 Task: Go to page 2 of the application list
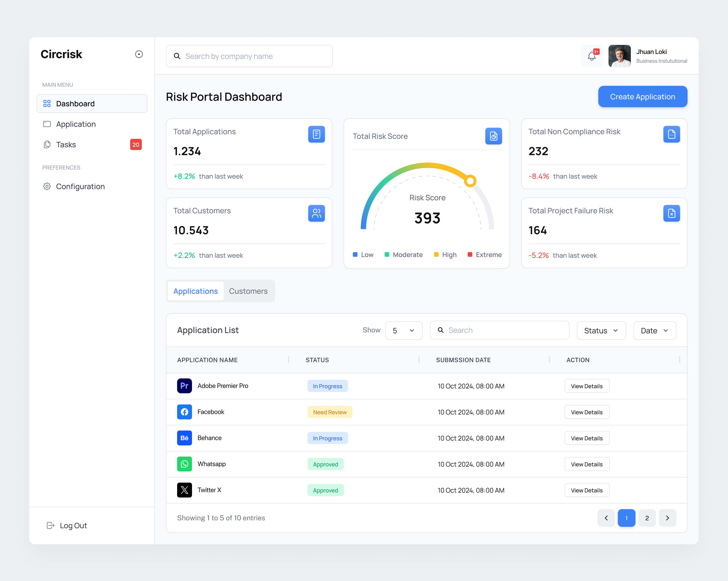coord(647,518)
